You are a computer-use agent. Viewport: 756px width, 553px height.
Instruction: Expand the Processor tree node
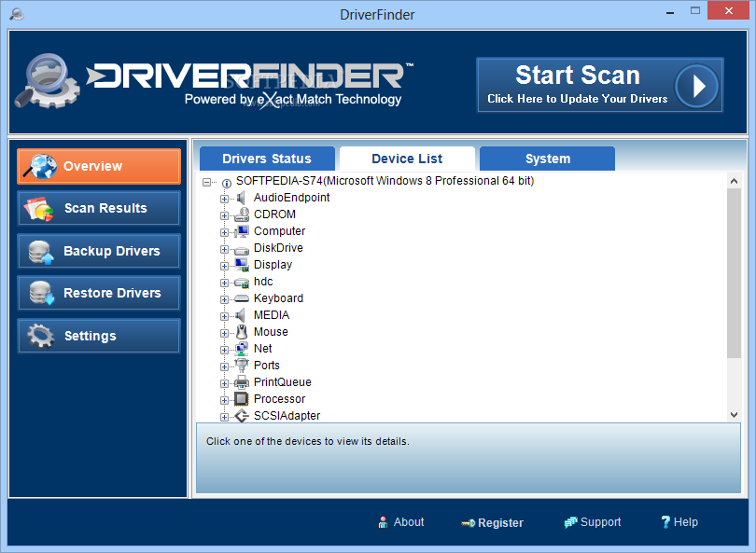tap(224, 400)
